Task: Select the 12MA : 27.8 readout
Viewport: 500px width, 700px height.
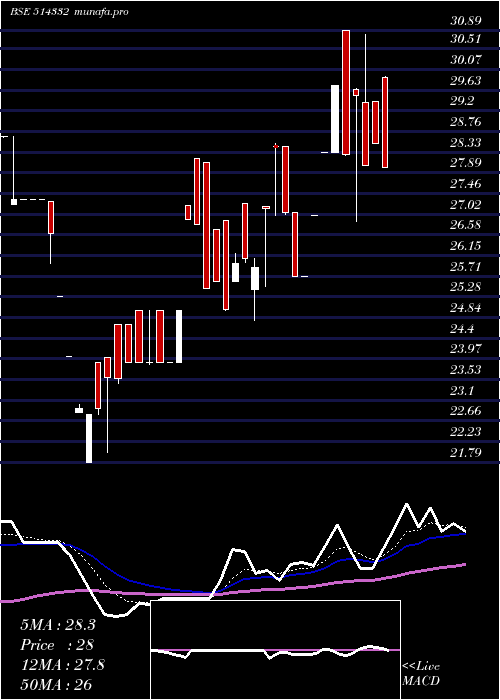Action: (x=62, y=665)
